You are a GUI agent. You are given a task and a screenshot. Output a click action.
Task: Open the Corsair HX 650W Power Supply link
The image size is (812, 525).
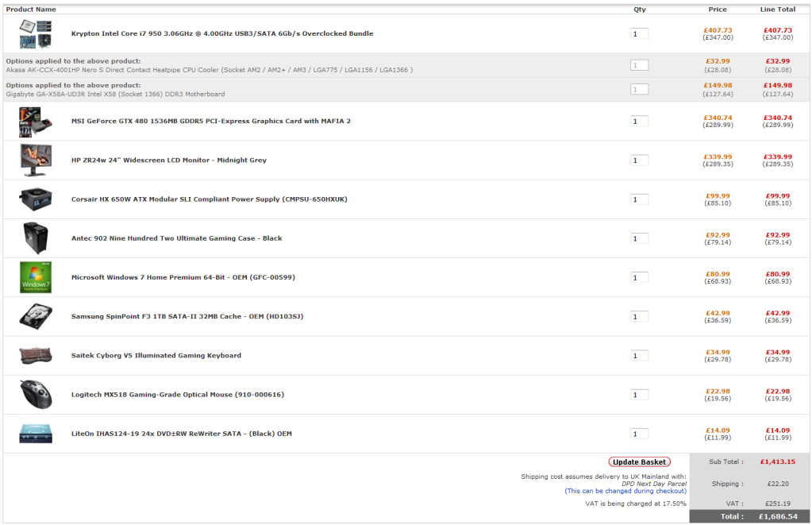[x=210, y=199]
